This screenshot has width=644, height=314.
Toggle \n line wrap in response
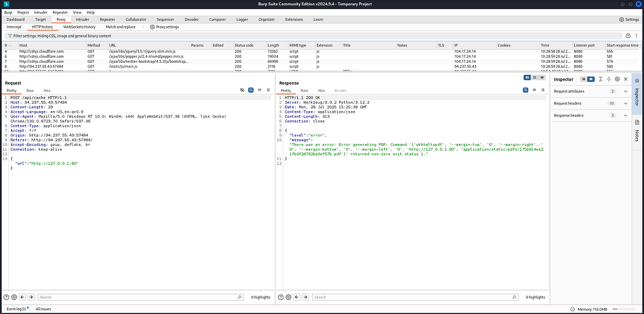[x=533, y=90]
